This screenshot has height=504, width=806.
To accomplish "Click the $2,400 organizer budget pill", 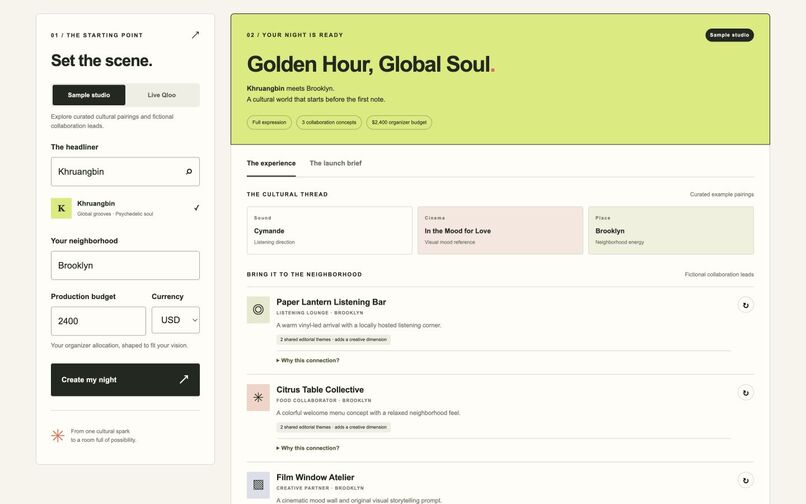I will click(x=399, y=122).
